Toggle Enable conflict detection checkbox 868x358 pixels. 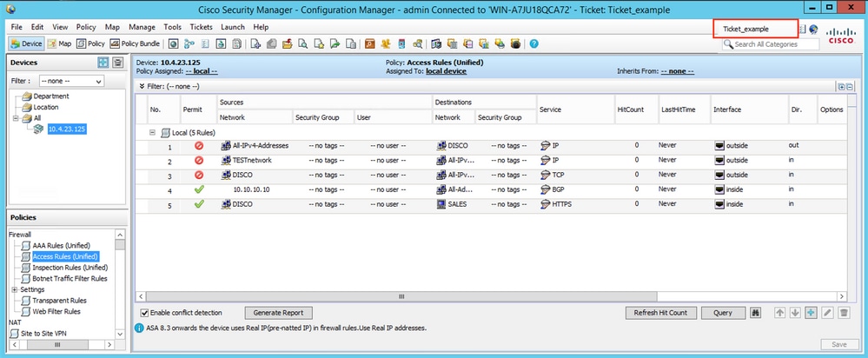(x=144, y=313)
